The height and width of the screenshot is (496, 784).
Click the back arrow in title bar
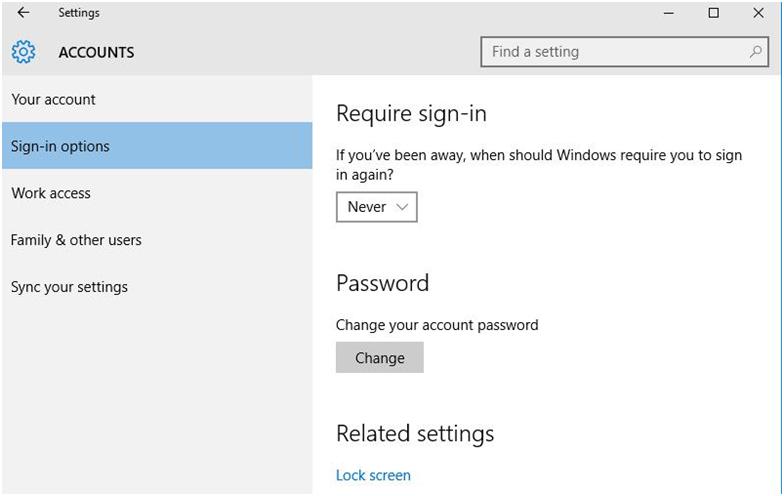(x=23, y=13)
